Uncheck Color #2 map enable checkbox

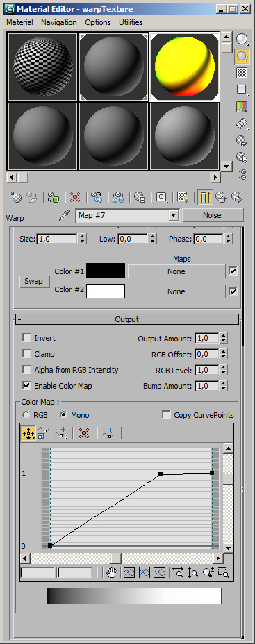click(233, 291)
